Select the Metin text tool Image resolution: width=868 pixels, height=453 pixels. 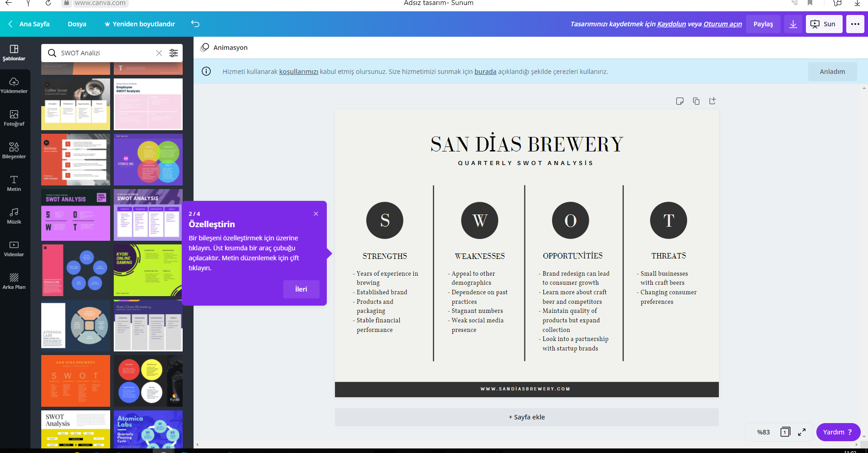14,183
